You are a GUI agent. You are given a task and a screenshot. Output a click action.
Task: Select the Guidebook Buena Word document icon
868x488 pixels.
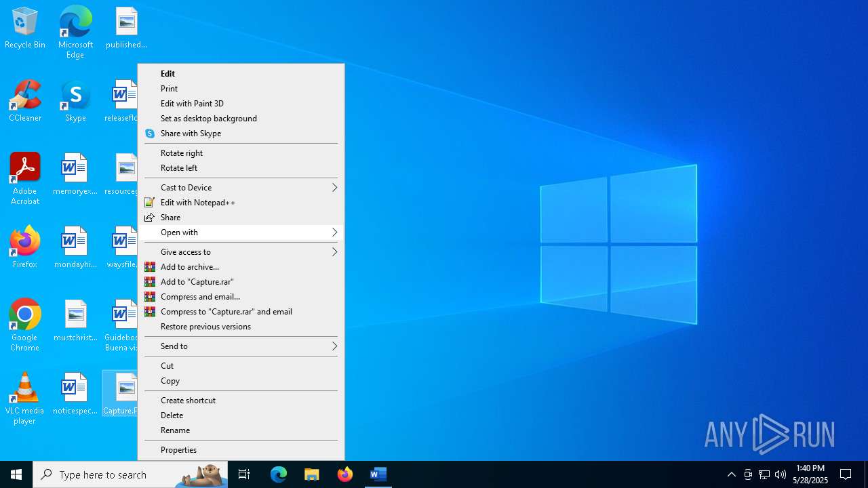(x=121, y=325)
